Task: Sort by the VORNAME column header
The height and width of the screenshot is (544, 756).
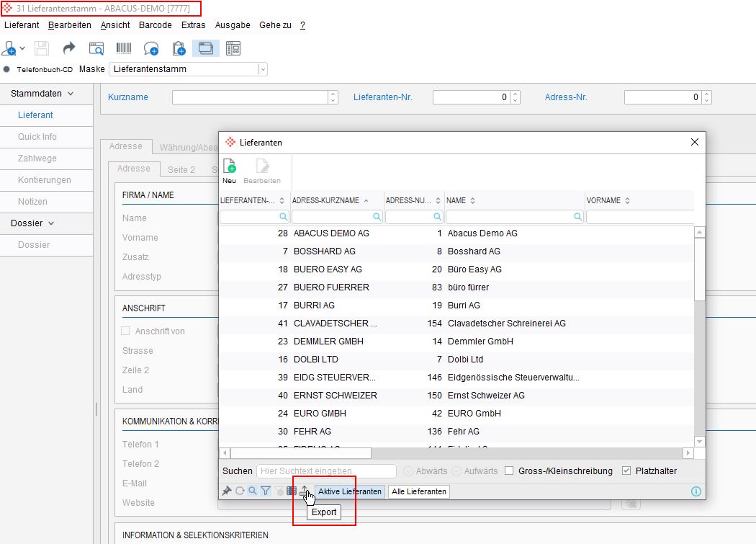Action: [639, 200]
